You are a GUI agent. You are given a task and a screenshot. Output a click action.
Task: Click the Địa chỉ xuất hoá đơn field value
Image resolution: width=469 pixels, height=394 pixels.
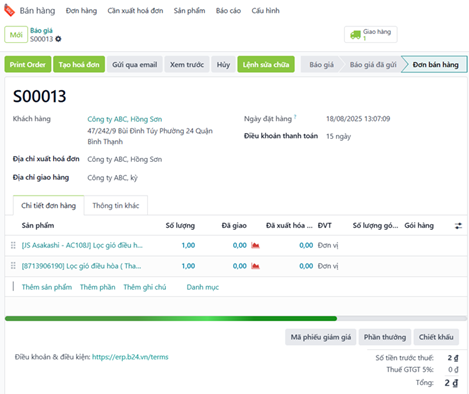coord(125,159)
